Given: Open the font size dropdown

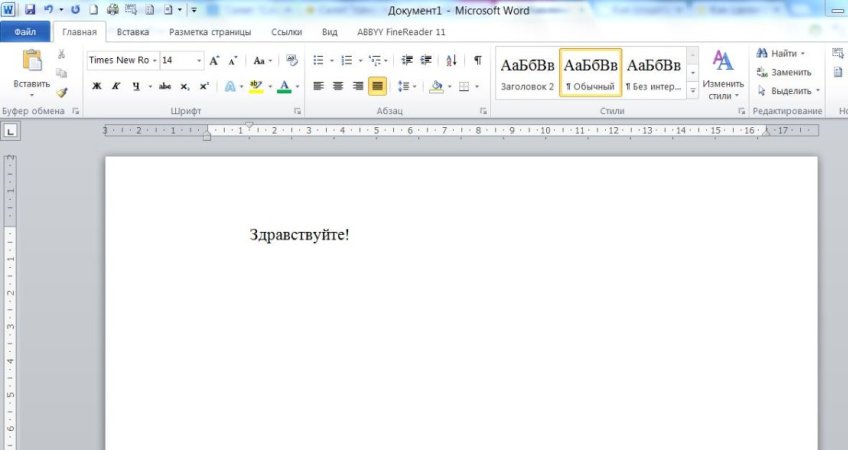Looking at the screenshot, I should coord(199,60).
